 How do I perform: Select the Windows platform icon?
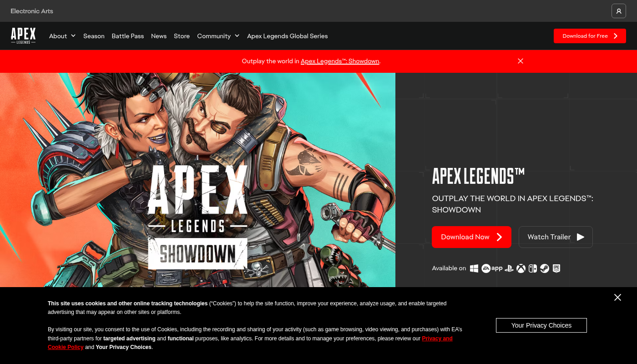click(x=474, y=268)
